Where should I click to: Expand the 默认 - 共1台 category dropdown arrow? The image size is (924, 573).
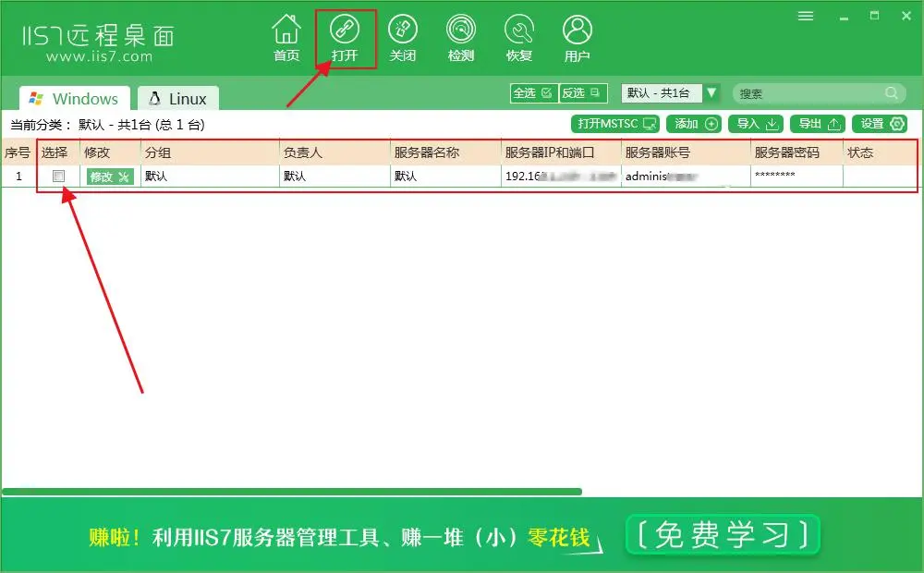click(x=711, y=93)
